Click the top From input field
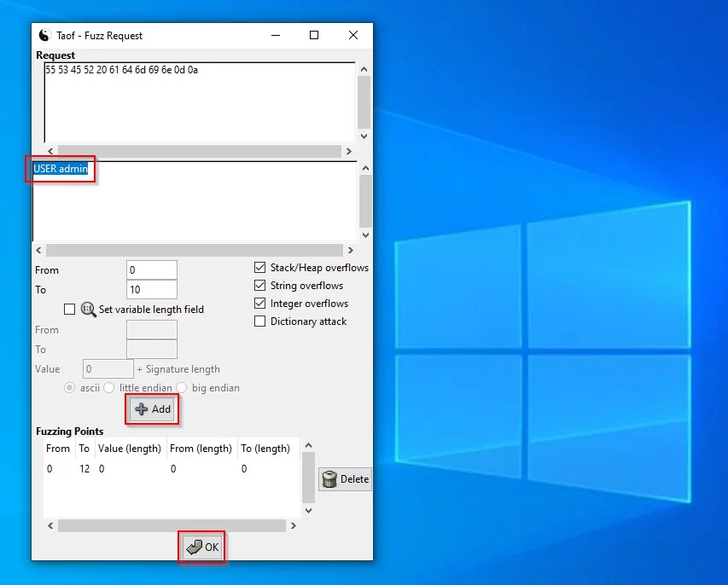The height and width of the screenshot is (585, 728). (x=151, y=270)
